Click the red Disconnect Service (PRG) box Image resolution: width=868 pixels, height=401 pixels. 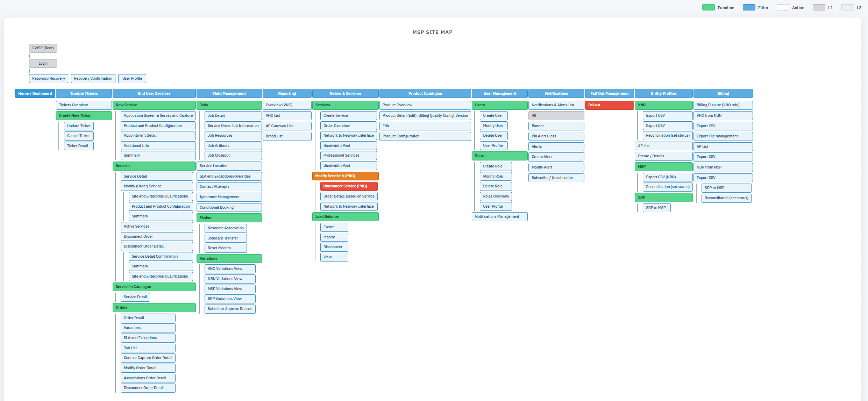click(x=349, y=186)
